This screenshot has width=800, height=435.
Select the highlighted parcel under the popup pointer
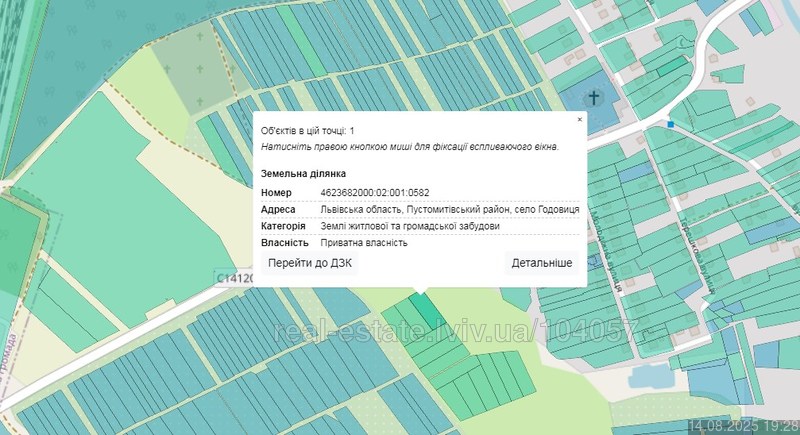[x=424, y=310]
